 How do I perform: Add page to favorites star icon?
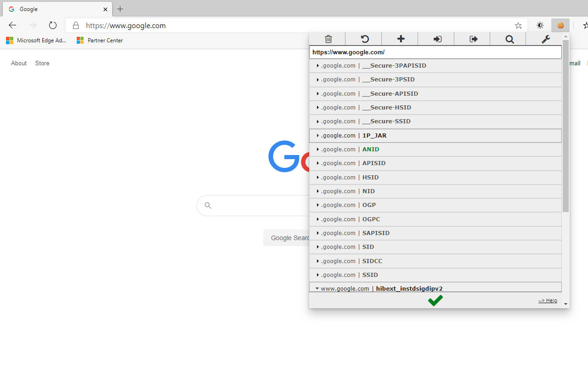[x=518, y=26]
